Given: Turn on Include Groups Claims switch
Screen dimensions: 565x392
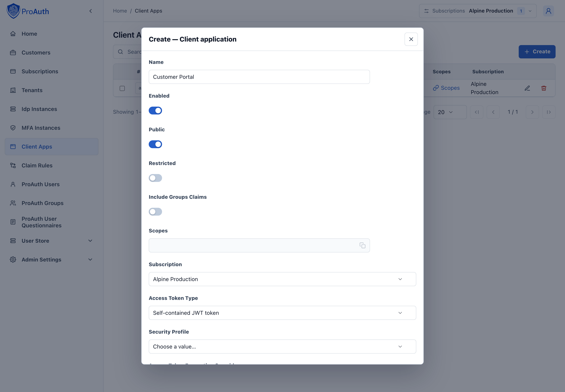Looking at the screenshot, I should coord(155,212).
